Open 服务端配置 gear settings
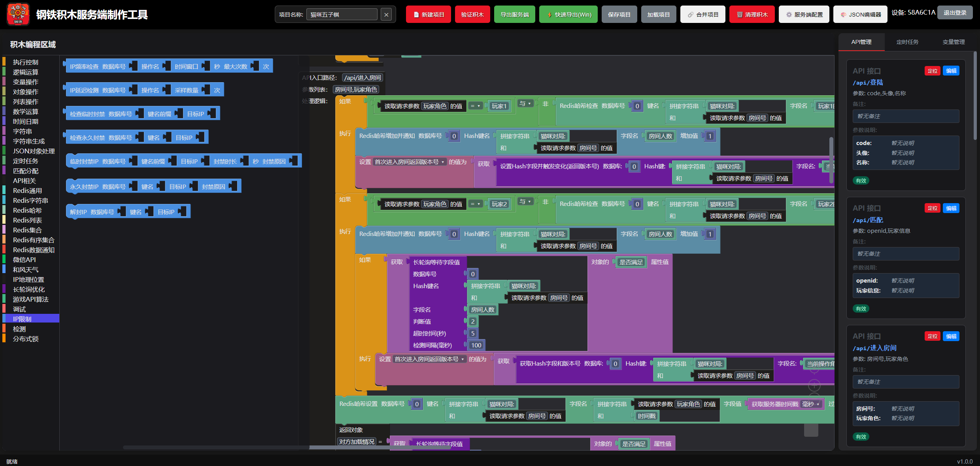 tap(804, 15)
